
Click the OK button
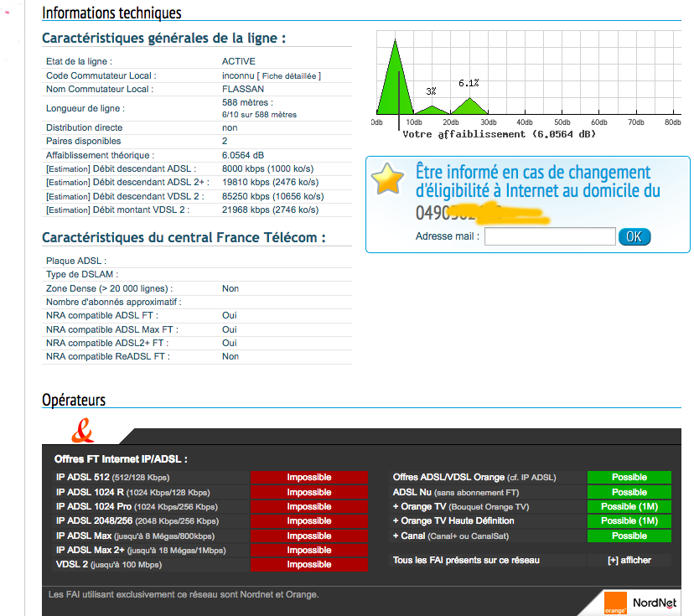click(634, 236)
